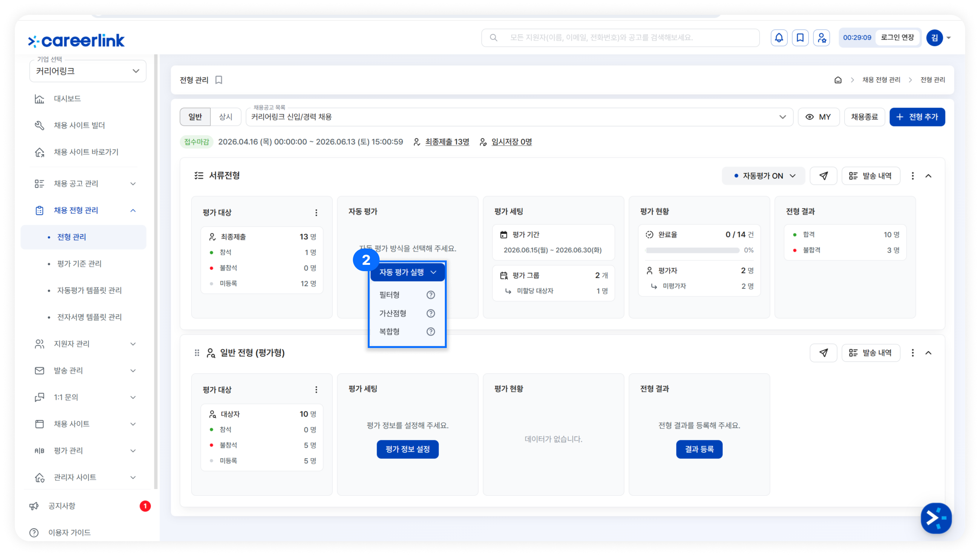This screenshot has width=980, height=556.
Task: Click the sidebar vertical scrollbar
Action: click(x=156, y=271)
